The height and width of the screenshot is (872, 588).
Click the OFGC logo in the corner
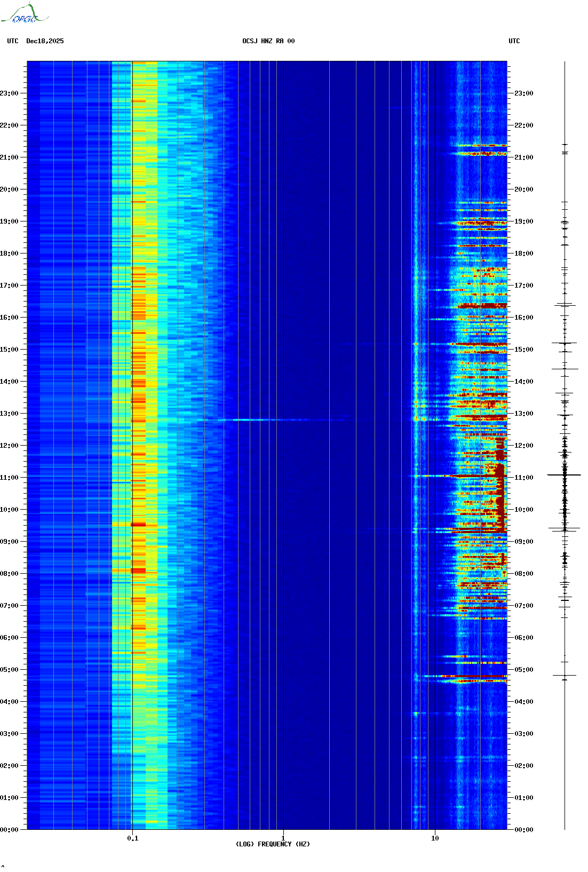24,14
